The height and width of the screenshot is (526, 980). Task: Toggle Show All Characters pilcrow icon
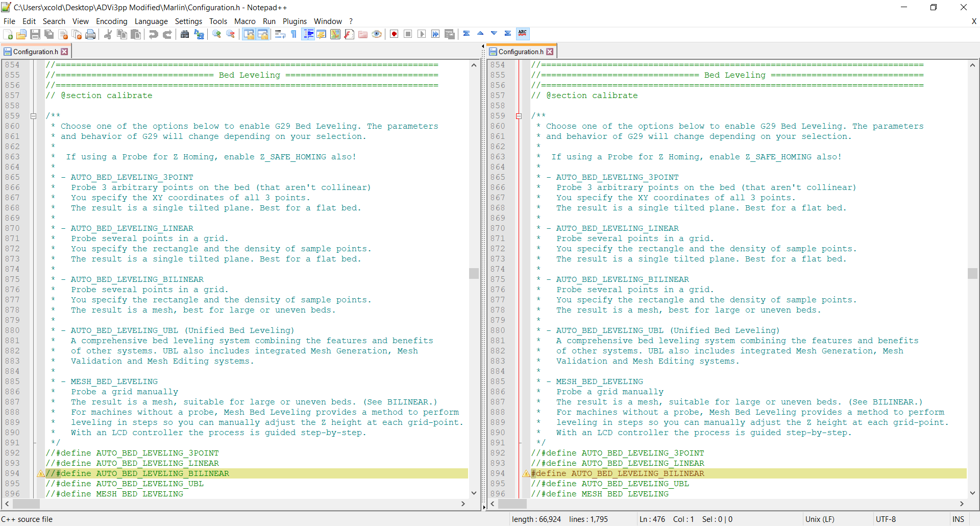293,34
